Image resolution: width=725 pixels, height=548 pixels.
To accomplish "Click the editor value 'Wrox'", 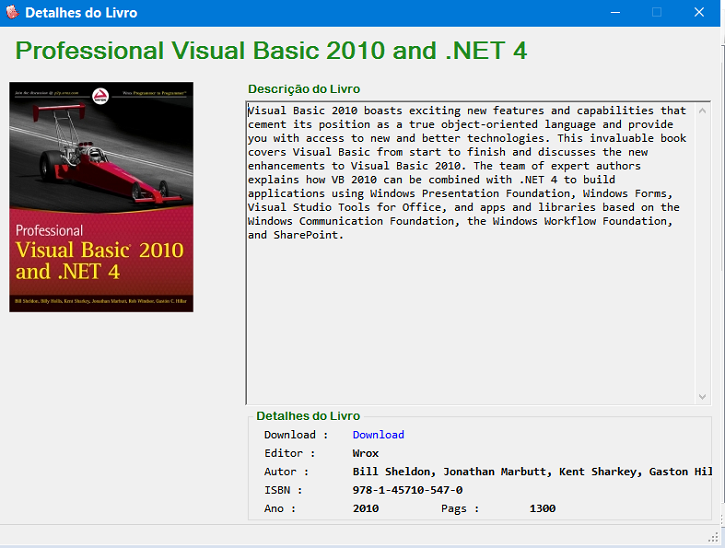I will tap(365, 453).
